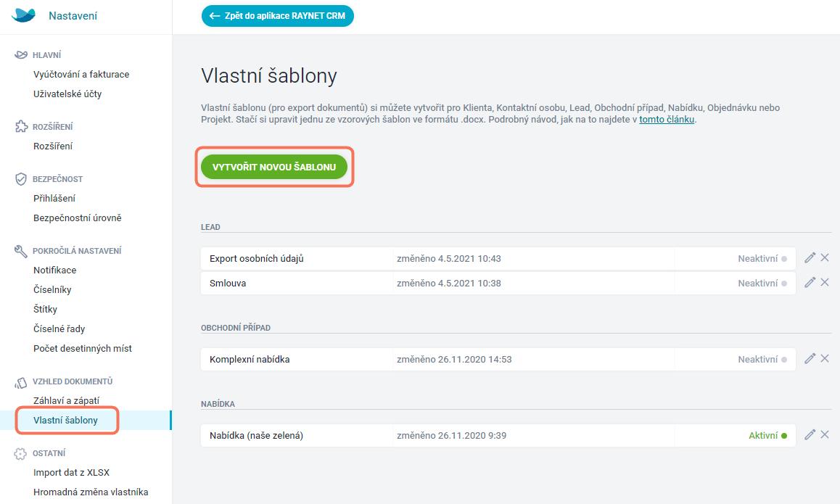This screenshot has height=504, width=840.
Task: Toggle Aktivní status of Nabídka (naše zelená)
Action: coord(767,435)
